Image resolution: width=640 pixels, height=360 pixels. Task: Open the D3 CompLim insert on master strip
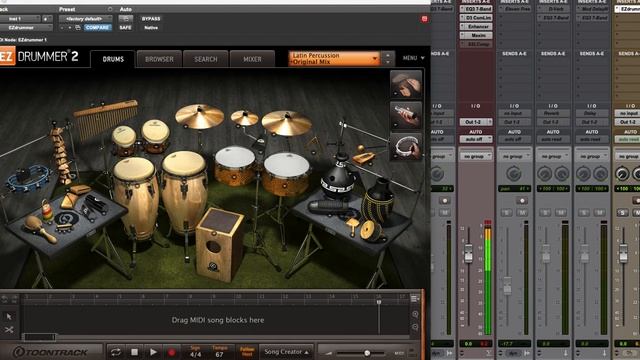click(x=476, y=18)
